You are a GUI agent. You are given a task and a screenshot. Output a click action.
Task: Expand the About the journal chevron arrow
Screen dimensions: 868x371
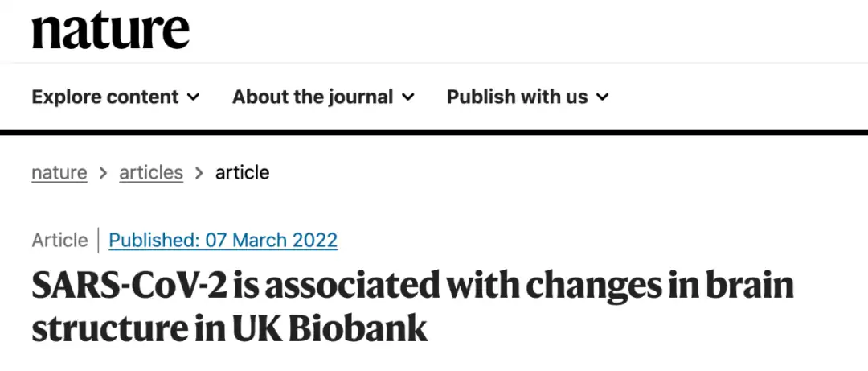(408, 97)
